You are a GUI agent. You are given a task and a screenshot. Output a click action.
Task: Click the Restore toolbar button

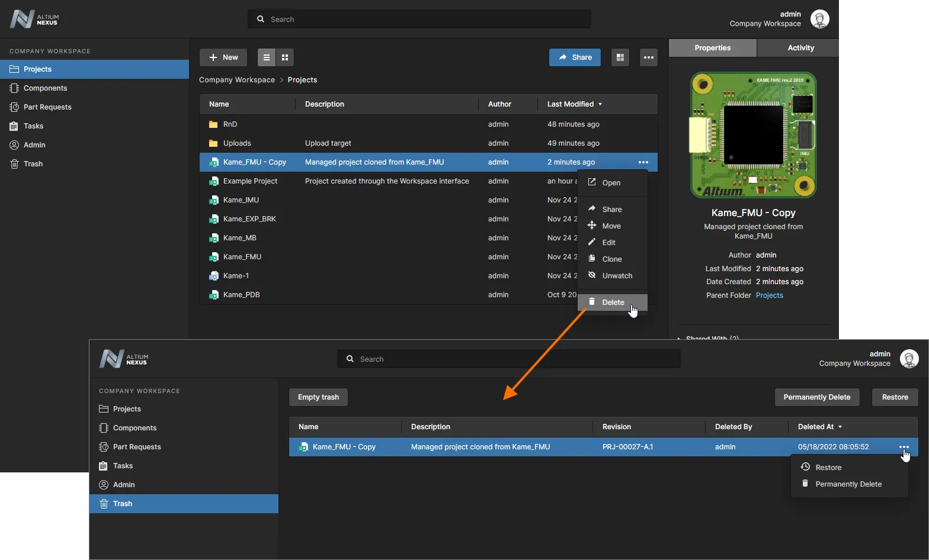point(895,397)
